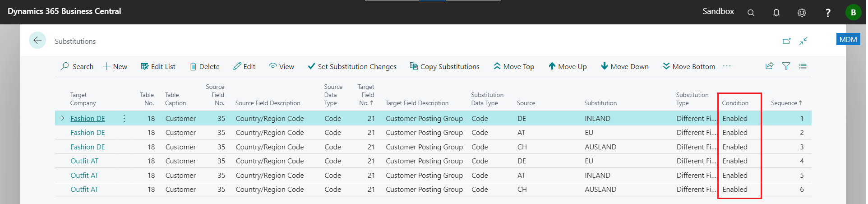Select the AUSLAND substitution in sequence 3 row

pyautogui.click(x=600, y=147)
